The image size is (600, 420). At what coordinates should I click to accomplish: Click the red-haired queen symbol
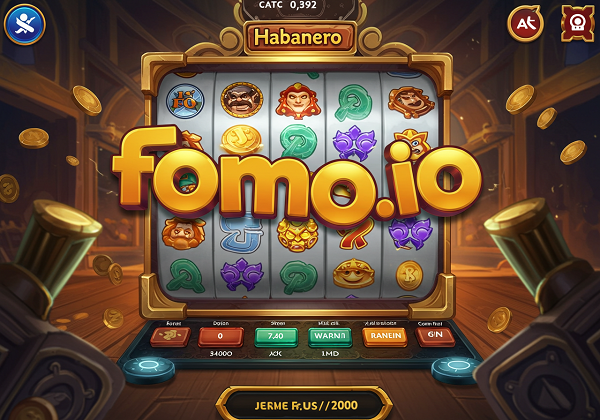(x=298, y=101)
